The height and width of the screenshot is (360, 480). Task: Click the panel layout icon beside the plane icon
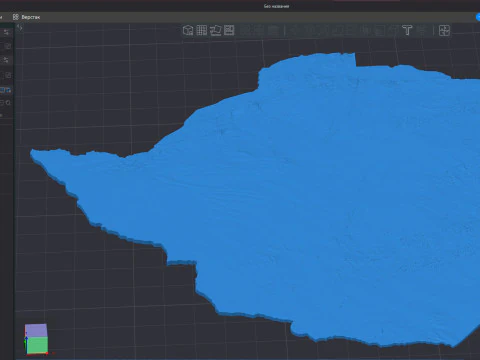click(x=229, y=30)
